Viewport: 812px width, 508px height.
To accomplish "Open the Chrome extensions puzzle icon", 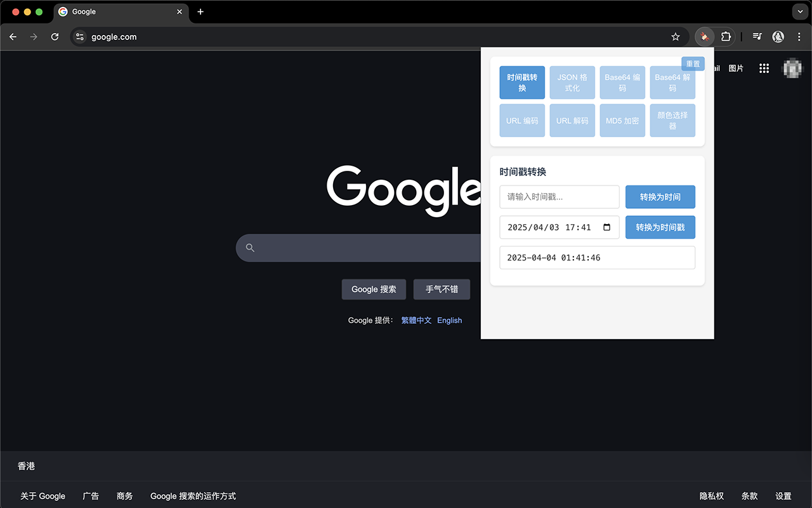I will pos(726,37).
